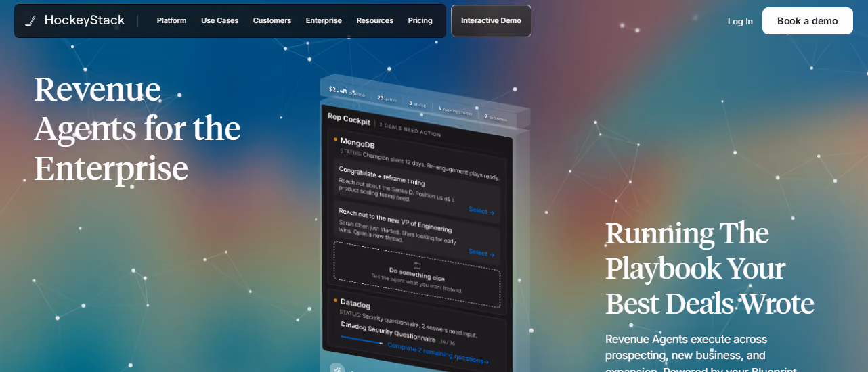
Task: Click the 23 active stat
Action: tap(387, 99)
